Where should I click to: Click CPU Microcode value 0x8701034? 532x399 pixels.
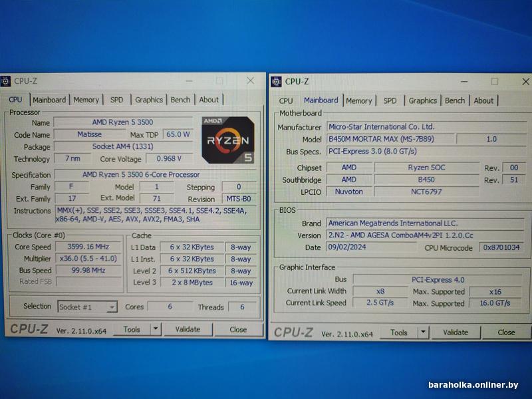501,247
